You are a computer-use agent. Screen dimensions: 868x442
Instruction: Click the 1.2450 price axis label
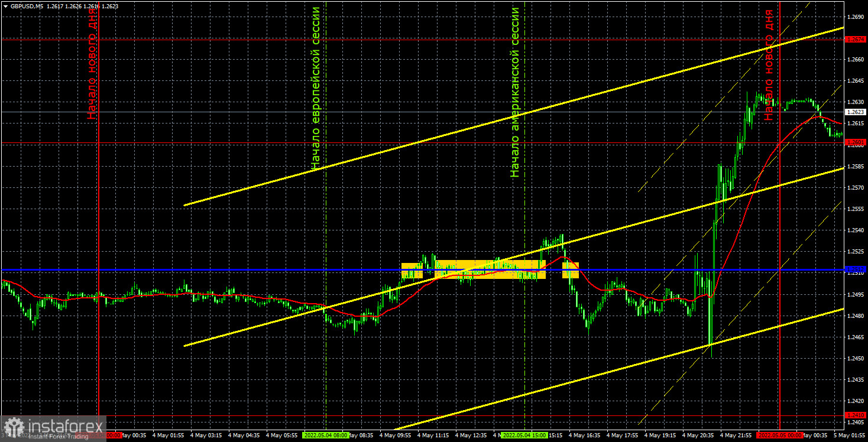tap(856, 358)
